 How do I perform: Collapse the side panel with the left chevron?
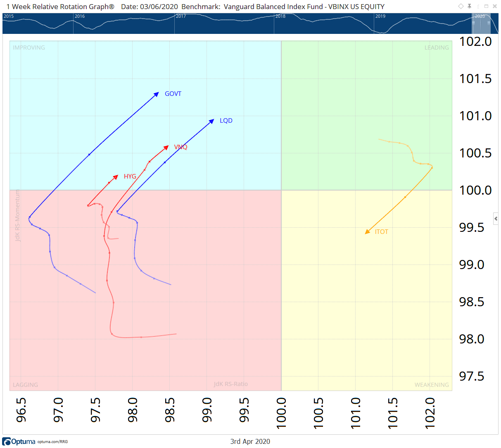pos(496,218)
